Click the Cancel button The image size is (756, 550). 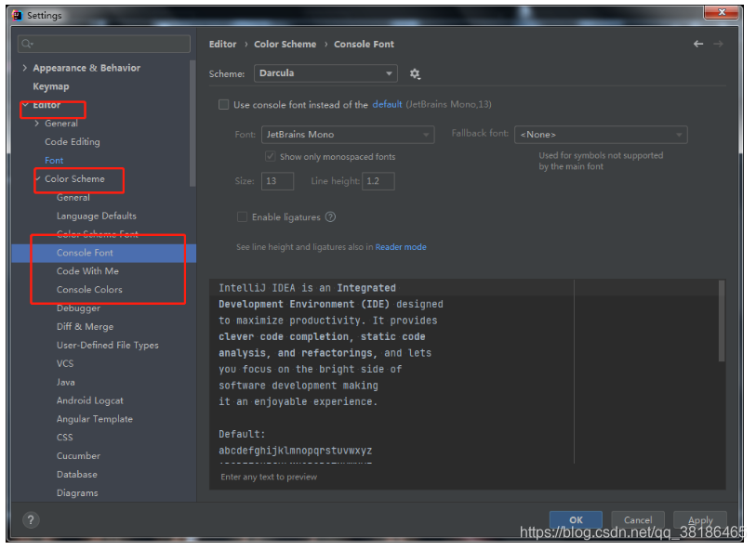pyautogui.click(x=638, y=519)
